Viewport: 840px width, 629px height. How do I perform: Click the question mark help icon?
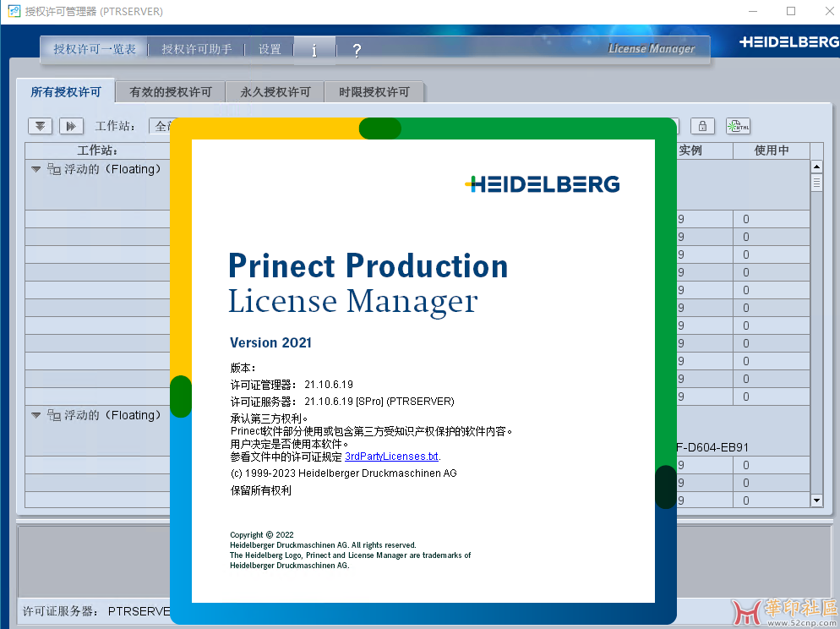tap(357, 51)
